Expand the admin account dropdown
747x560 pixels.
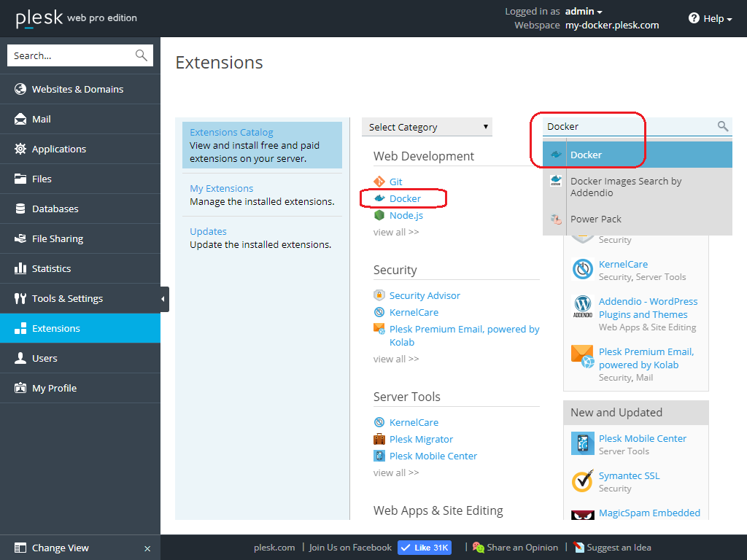[584, 12]
